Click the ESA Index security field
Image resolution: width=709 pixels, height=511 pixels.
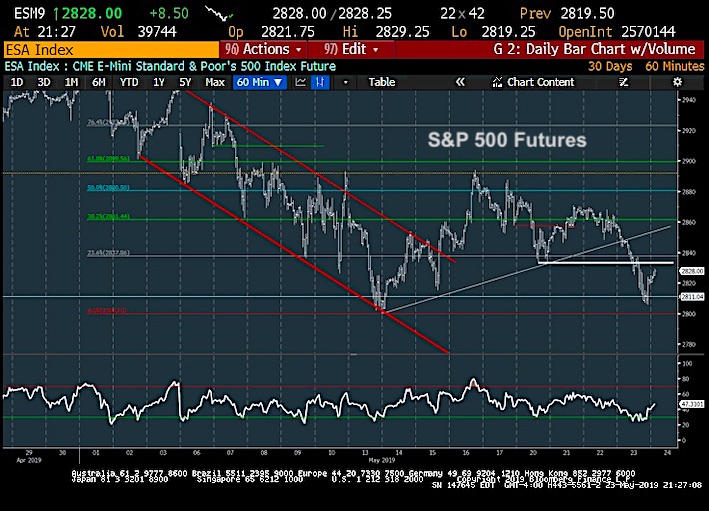(111, 49)
